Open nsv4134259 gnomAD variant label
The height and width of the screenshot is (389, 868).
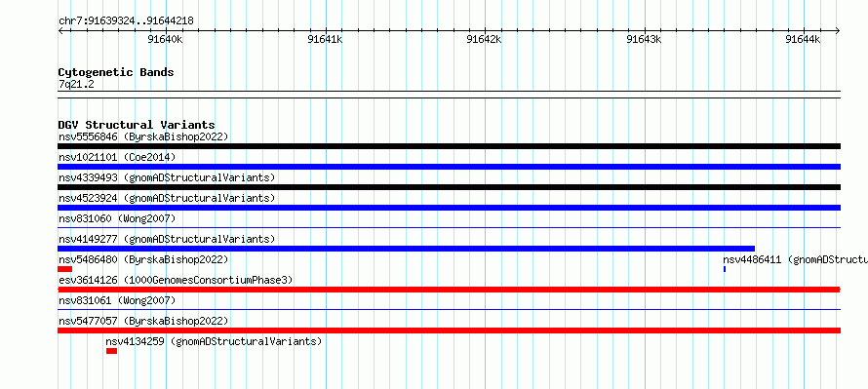coord(214,341)
